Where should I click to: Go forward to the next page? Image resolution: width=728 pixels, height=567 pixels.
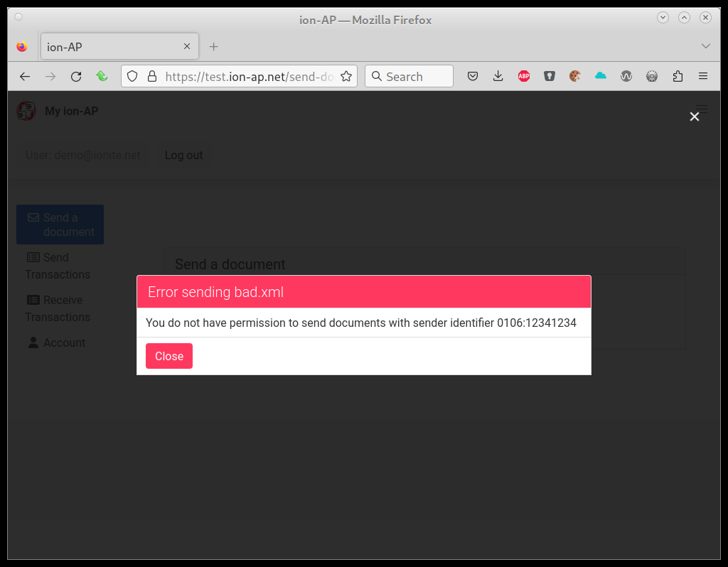pos(50,77)
